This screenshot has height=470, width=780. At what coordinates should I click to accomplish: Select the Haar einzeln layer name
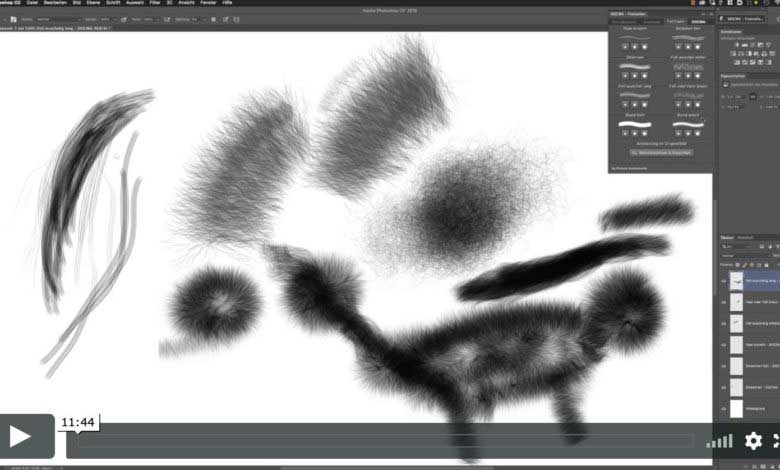[762, 345]
